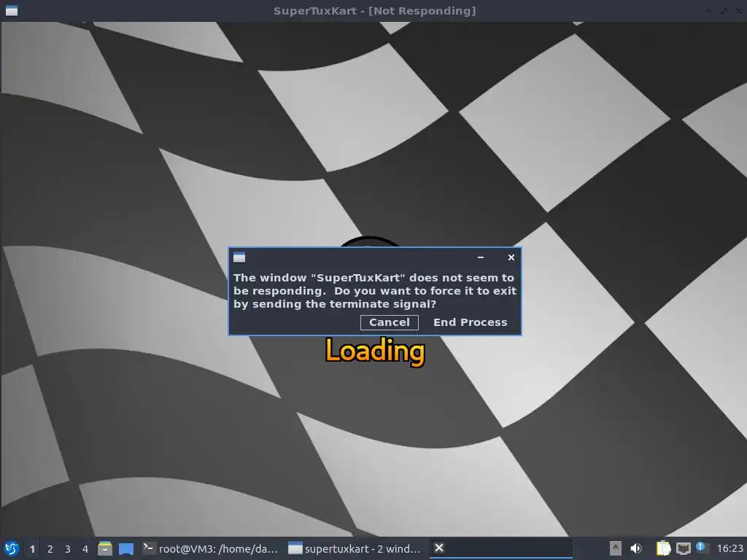
Task: Open the supertuxkart grouped windows taskbar entry
Action: [355, 548]
